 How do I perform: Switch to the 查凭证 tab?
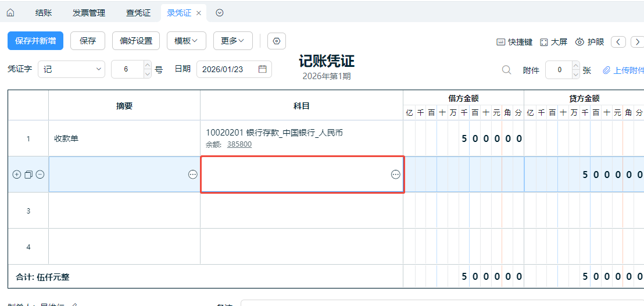click(138, 13)
